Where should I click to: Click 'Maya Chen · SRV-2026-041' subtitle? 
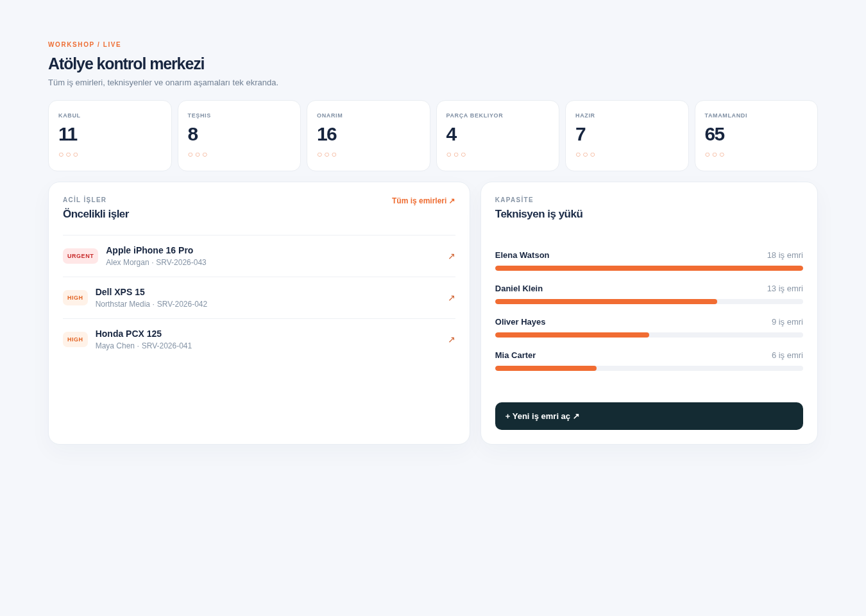tap(144, 346)
